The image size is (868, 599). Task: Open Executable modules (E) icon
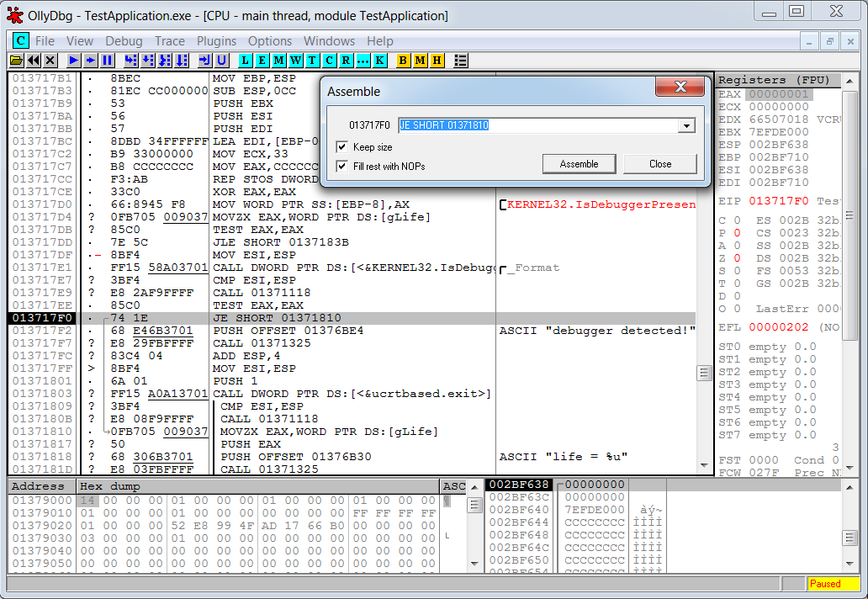pos(262,61)
